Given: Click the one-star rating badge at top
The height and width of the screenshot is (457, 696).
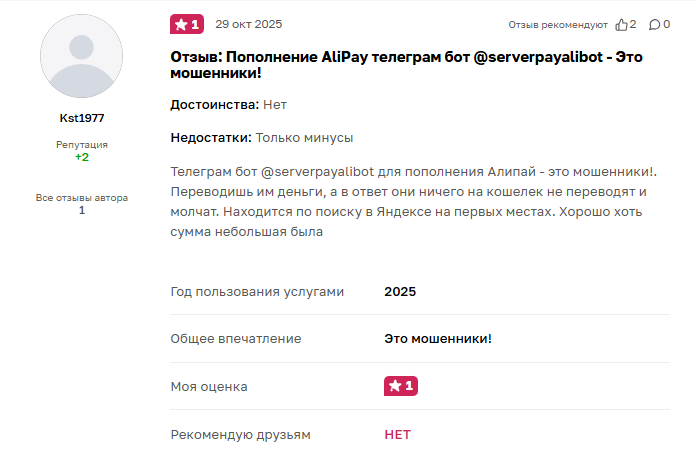Looking at the screenshot, I should [x=187, y=24].
